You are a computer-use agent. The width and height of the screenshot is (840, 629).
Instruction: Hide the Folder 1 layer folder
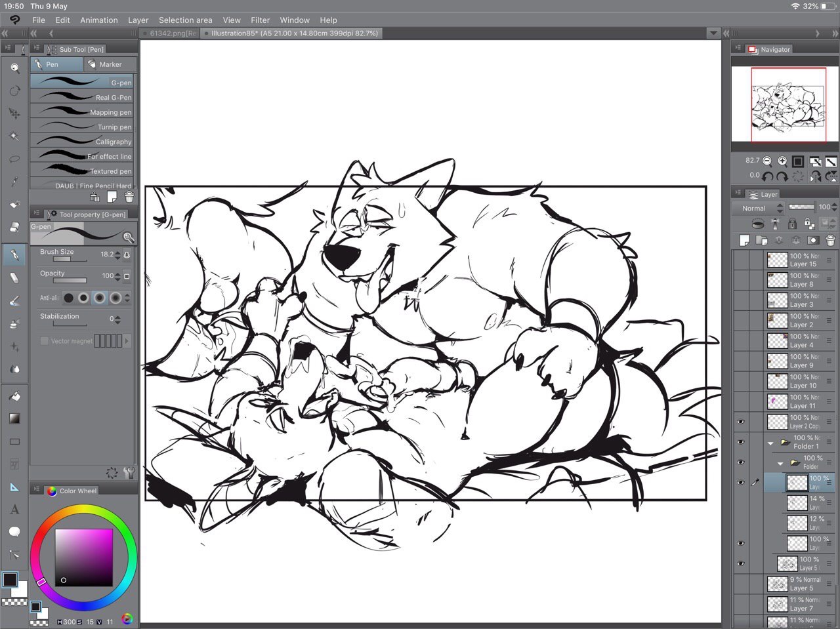[740, 442]
